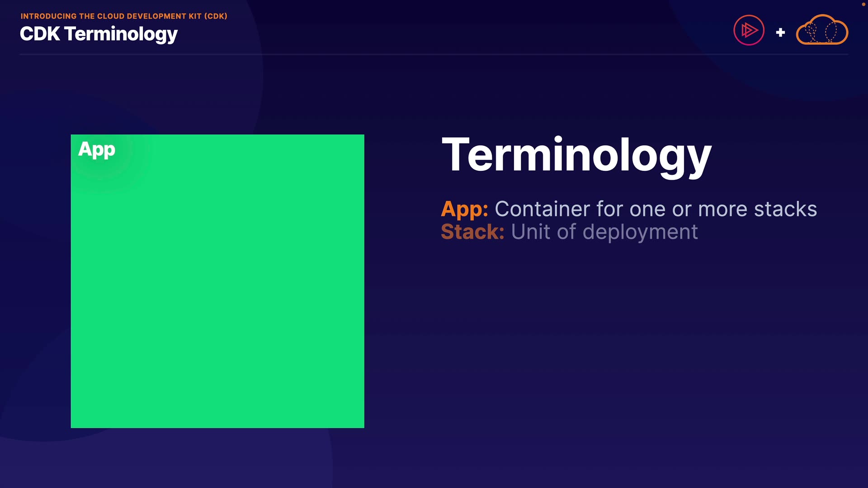This screenshot has height=488, width=868.
Task: Click the orange Introducing the Cloud Development Kit subtitle
Action: tap(123, 16)
